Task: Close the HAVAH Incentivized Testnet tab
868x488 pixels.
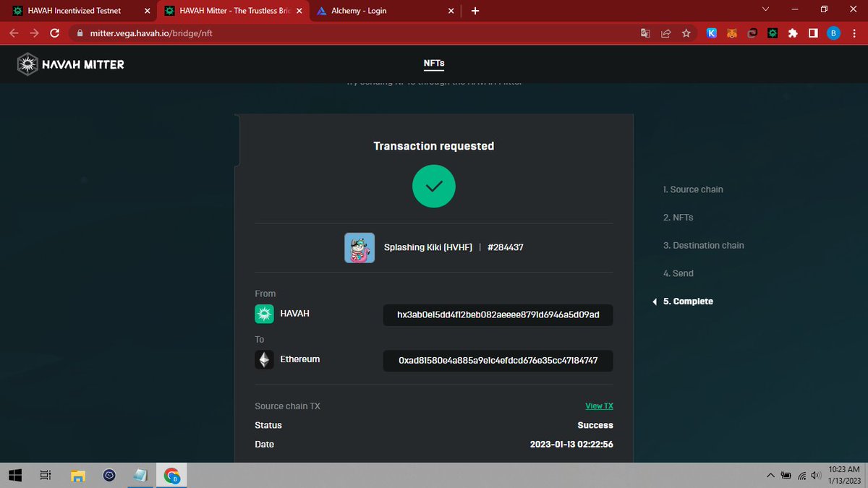Action: tap(147, 11)
